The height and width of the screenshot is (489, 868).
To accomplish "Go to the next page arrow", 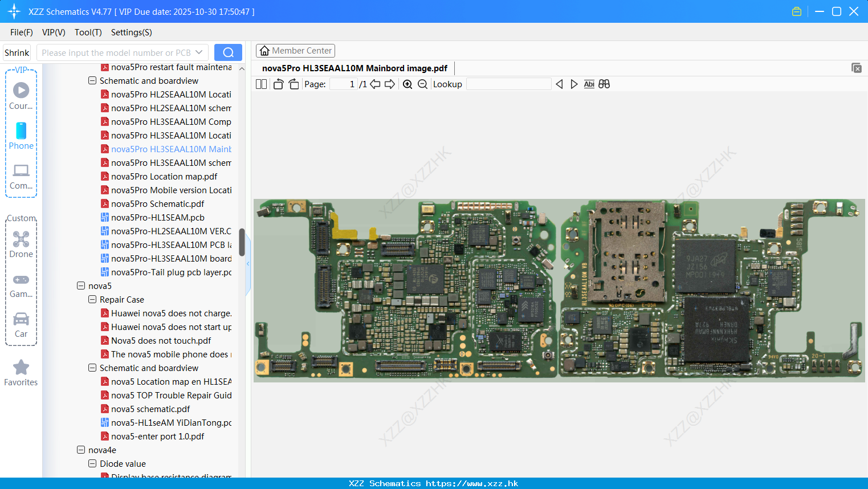I will [390, 84].
